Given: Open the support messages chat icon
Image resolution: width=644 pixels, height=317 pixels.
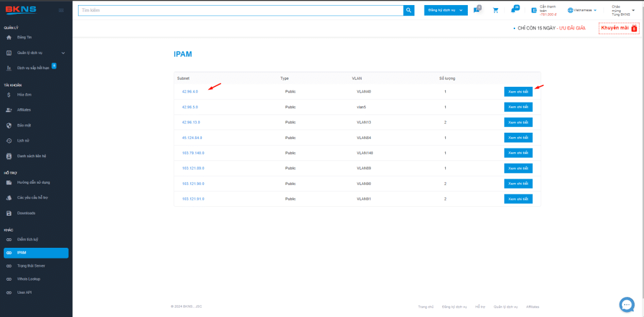Looking at the screenshot, I should (x=476, y=10).
